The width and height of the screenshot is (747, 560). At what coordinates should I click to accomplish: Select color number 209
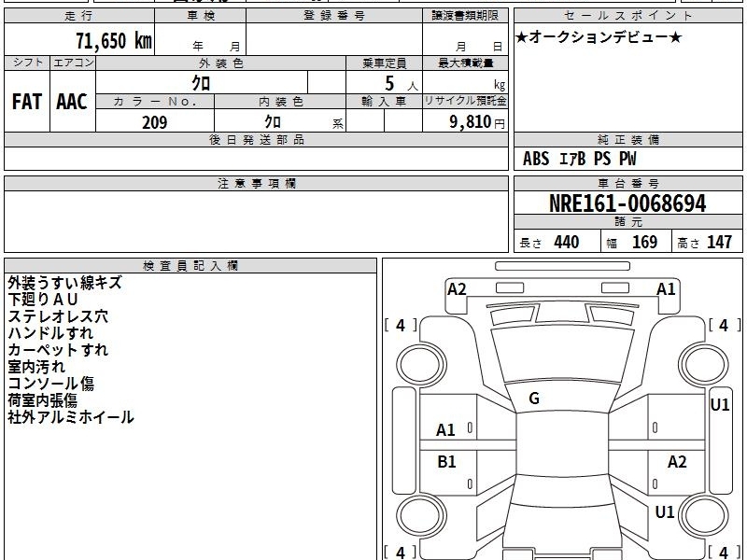(155, 122)
